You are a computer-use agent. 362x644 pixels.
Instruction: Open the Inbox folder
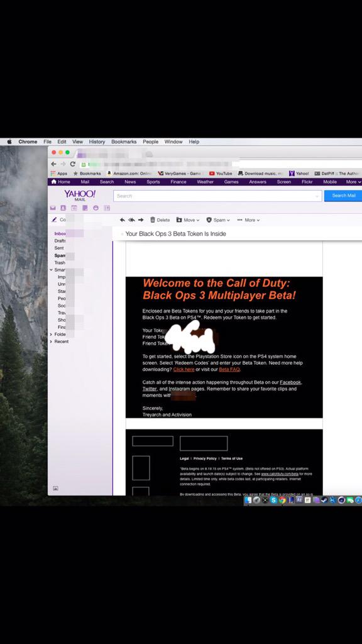point(60,233)
